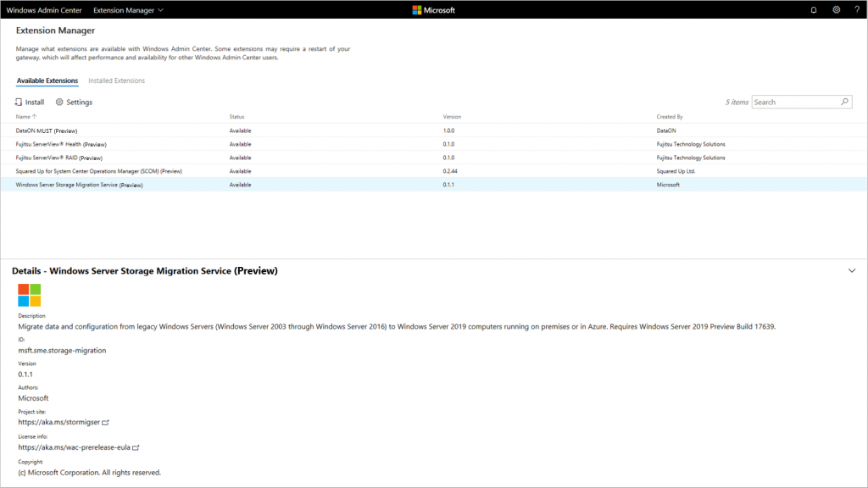Click Fujitsu Technology Solutions in Health row
The height and width of the screenshot is (488, 868).
point(690,144)
